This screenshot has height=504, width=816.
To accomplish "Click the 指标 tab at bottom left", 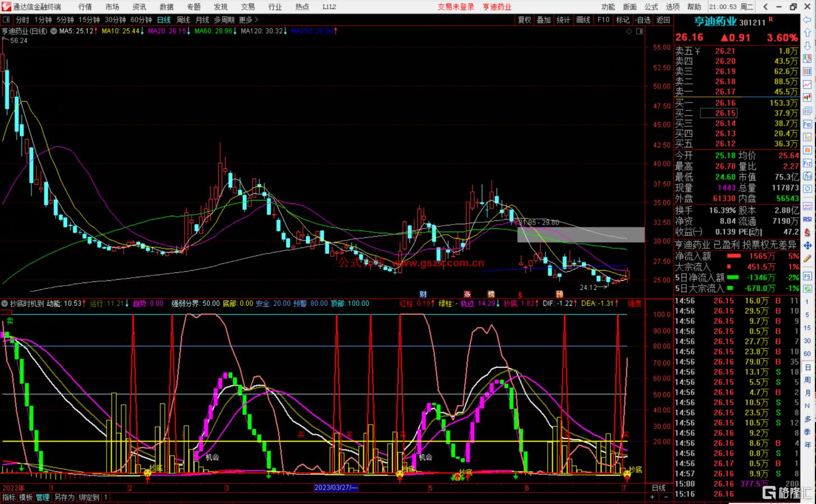I will (9, 497).
